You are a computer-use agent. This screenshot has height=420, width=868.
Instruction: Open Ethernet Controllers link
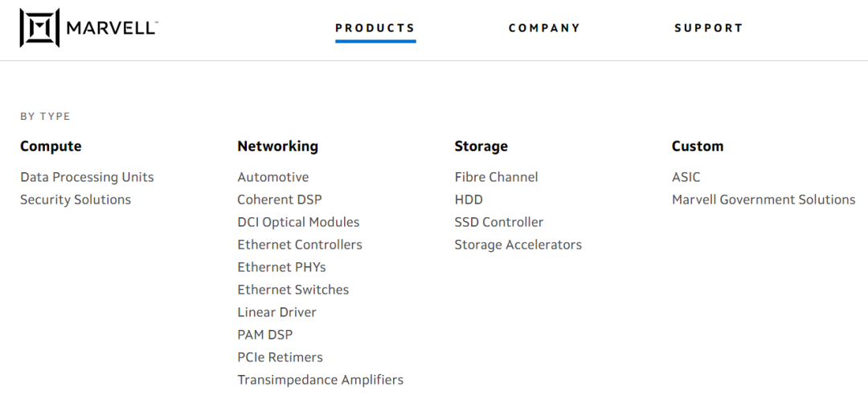300,245
